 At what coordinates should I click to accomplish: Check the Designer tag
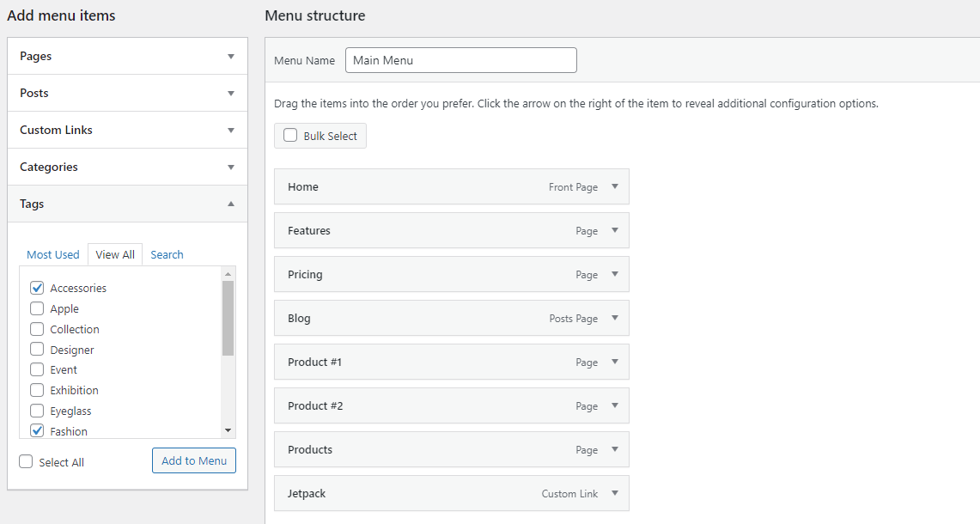point(36,350)
